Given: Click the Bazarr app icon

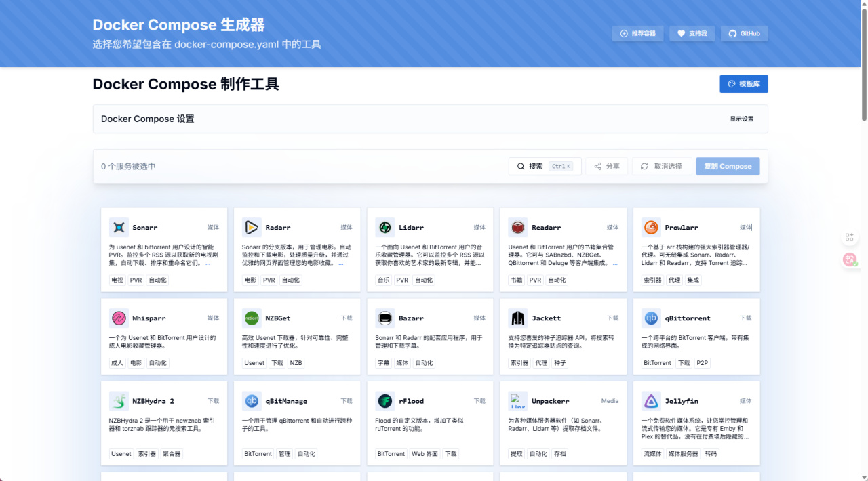Looking at the screenshot, I should [385, 318].
